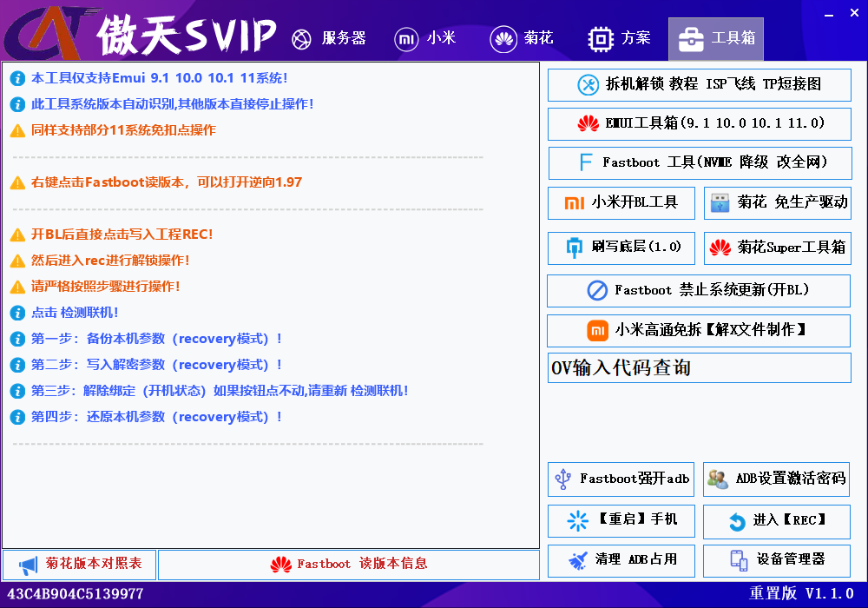Screen dimensions: 868x608
Task: Open the 方案 tab
Action: (x=619, y=38)
